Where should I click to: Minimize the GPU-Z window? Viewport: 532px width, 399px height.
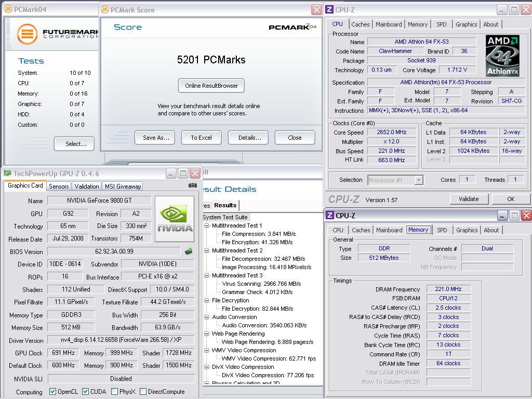coord(171,174)
